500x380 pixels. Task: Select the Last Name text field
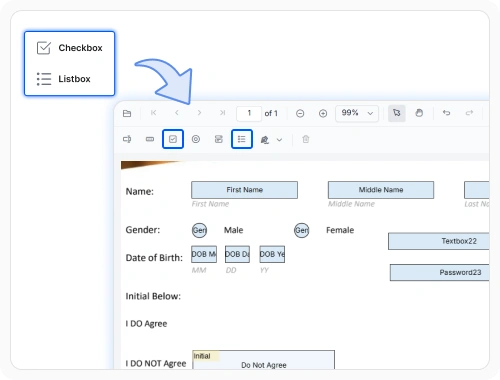point(477,190)
